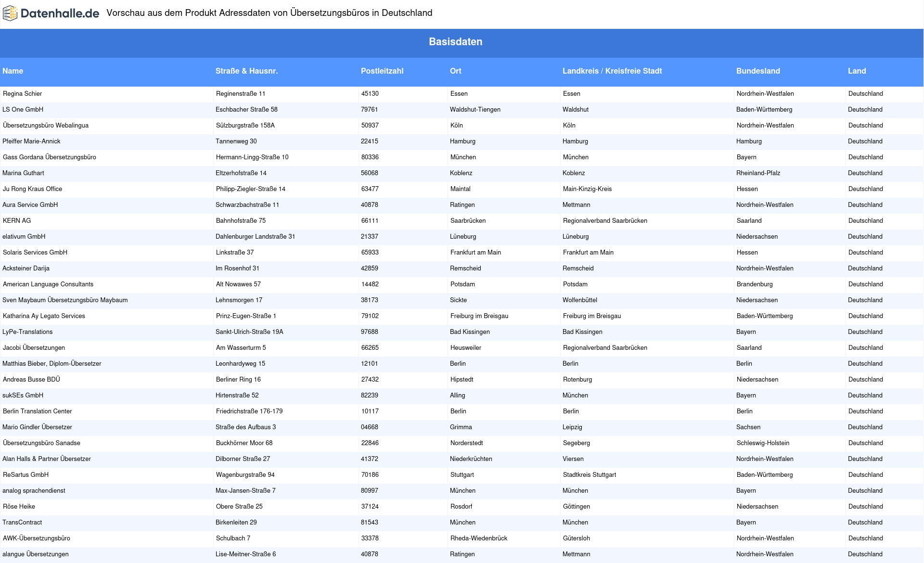Select state Schleswig-Holstein

coord(763,443)
